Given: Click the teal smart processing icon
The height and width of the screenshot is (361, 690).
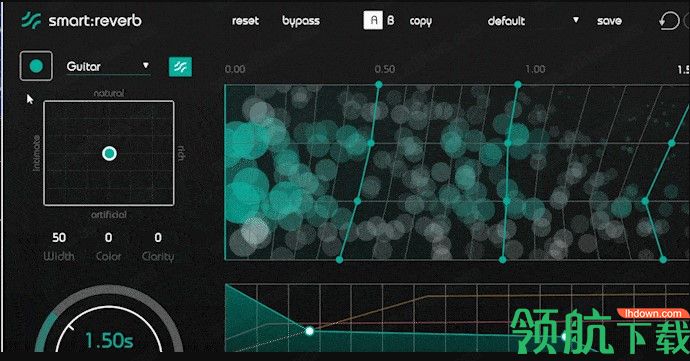Looking at the screenshot, I should 180,66.
